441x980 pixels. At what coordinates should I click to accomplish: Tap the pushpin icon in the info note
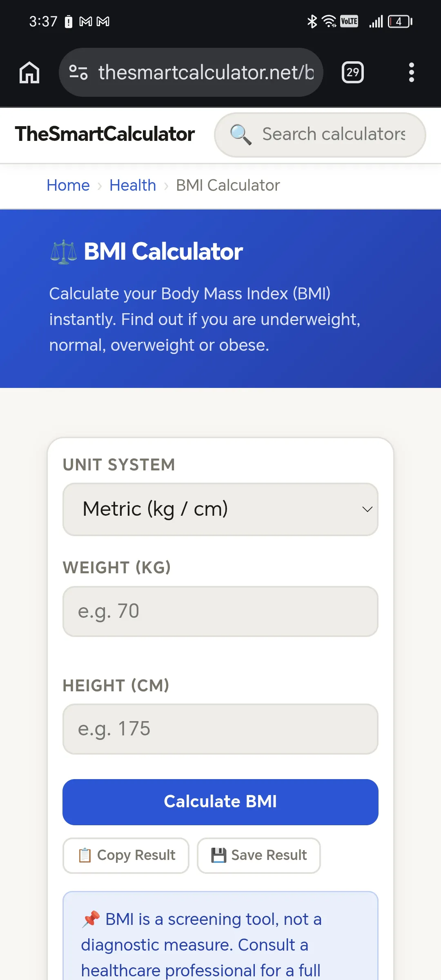[91, 919]
